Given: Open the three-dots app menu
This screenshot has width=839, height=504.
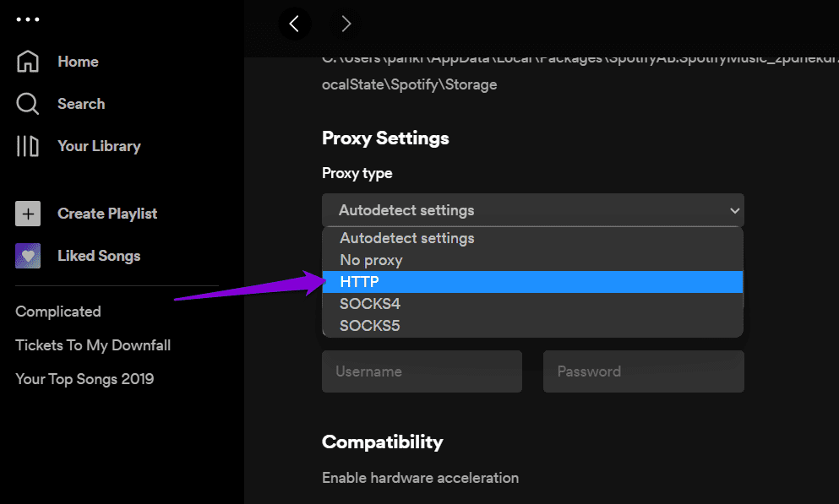Looking at the screenshot, I should pos(28,19).
